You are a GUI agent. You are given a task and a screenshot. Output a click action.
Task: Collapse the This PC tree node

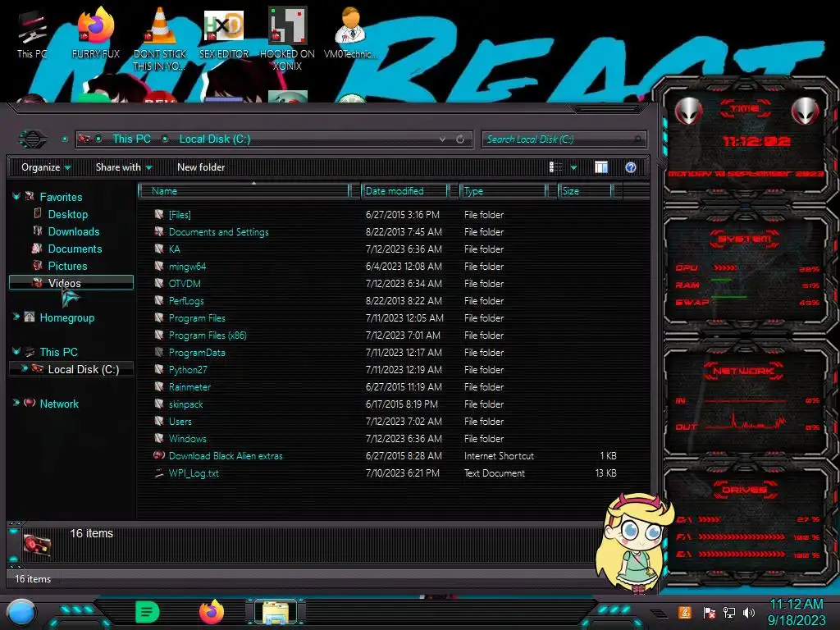[16, 351]
